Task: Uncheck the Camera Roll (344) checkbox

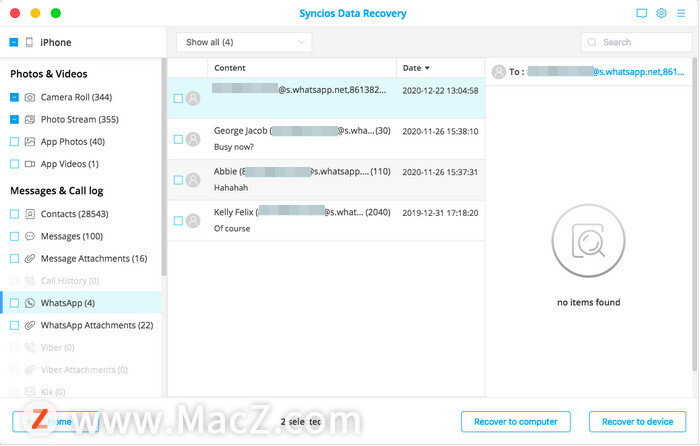Action: coord(14,97)
